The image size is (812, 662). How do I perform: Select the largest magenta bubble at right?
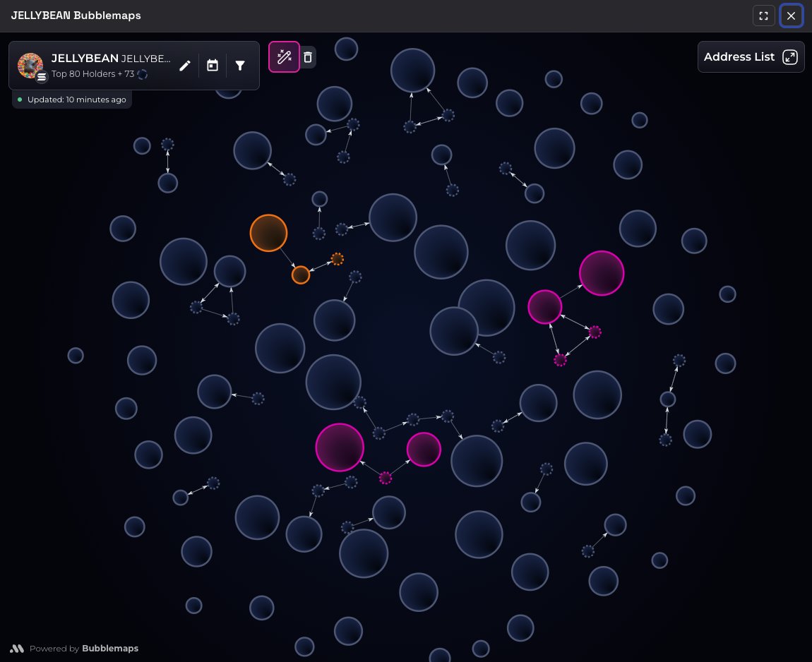pos(601,273)
